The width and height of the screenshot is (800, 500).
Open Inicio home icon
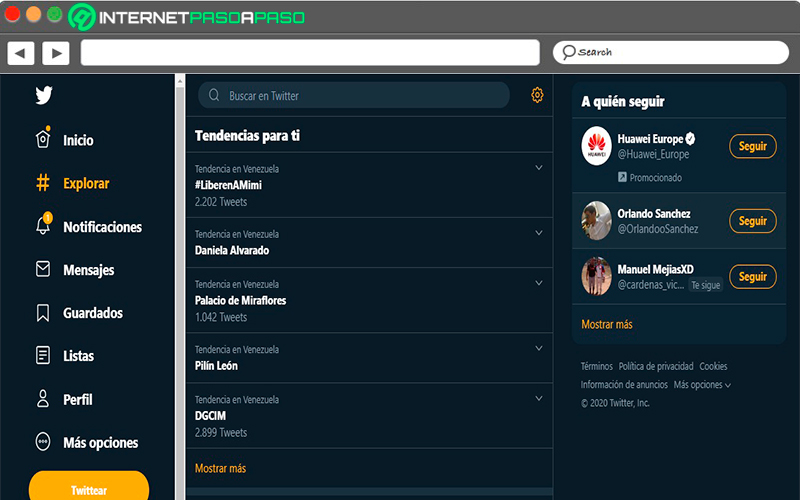tap(43, 139)
